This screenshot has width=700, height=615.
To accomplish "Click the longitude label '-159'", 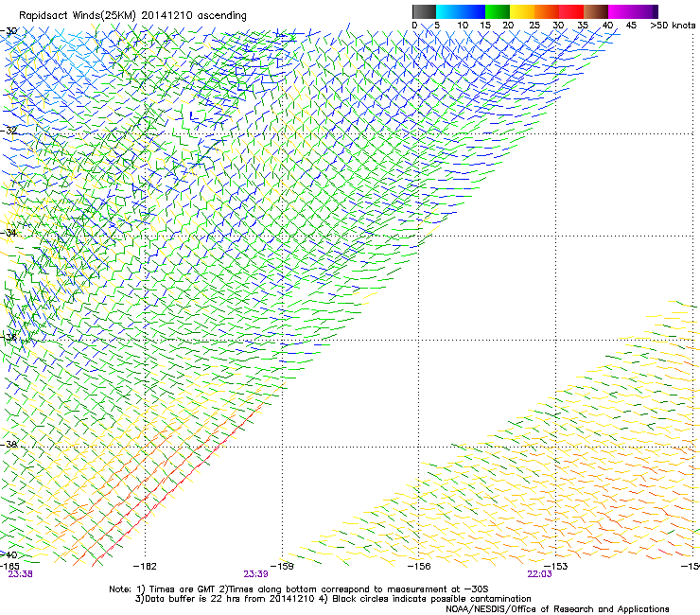I will 282,567.
